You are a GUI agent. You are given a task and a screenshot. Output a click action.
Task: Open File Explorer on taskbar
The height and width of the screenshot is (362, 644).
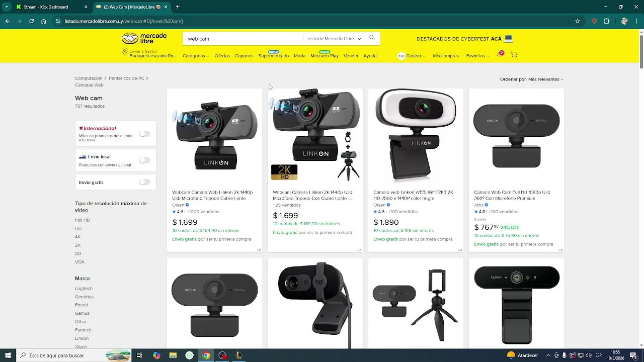point(173,355)
